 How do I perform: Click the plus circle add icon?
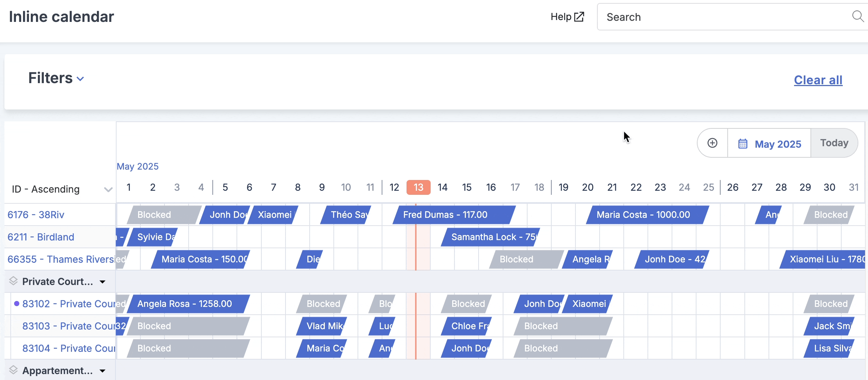712,143
